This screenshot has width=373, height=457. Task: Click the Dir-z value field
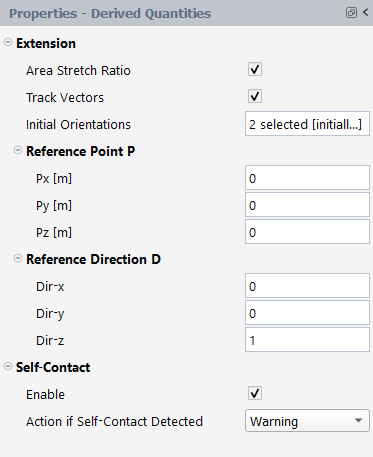307,340
